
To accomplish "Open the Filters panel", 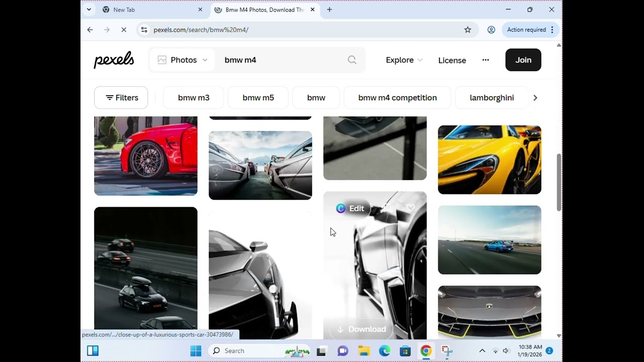I will (x=121, y=98).
